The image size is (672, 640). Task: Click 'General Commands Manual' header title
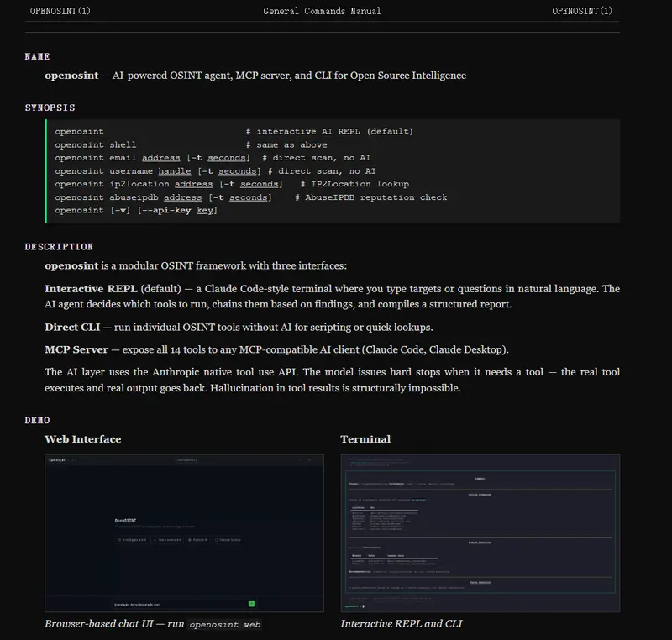(x=322, y=11)
